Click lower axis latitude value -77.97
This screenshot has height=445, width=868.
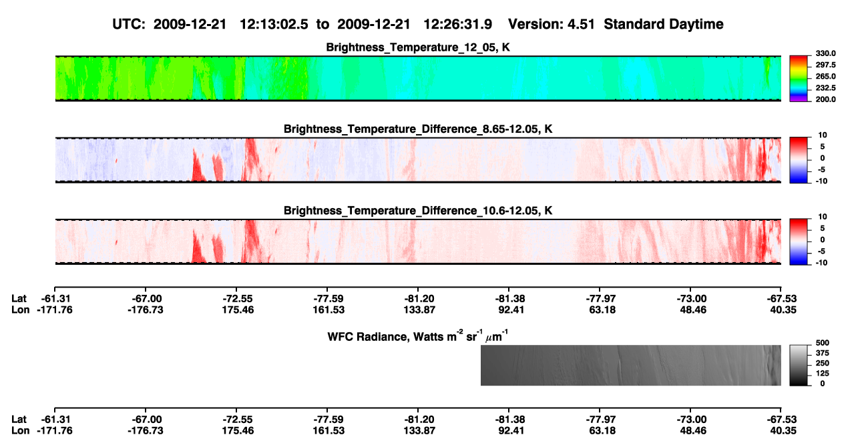600,419
